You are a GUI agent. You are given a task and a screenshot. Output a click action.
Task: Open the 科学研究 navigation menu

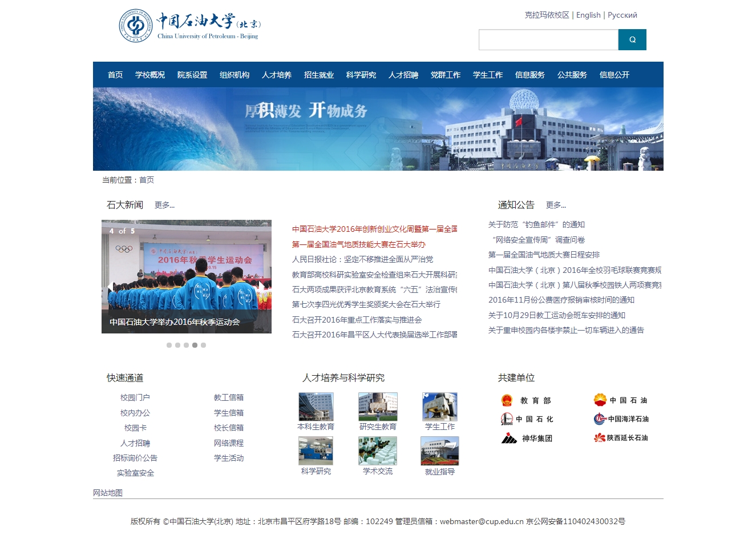click(361, 75)
